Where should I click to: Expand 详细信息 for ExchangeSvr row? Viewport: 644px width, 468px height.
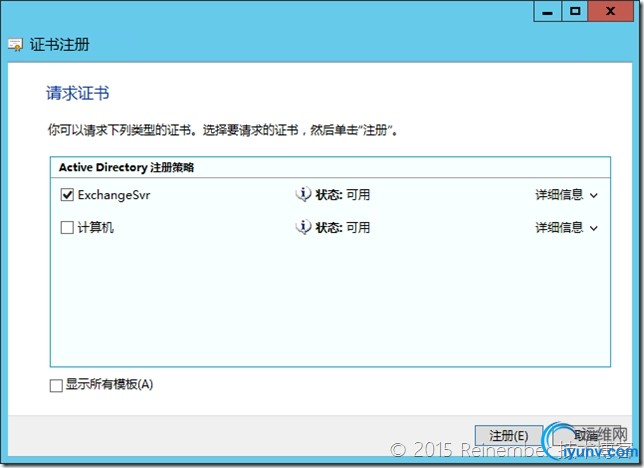click(x=566, y=194)
